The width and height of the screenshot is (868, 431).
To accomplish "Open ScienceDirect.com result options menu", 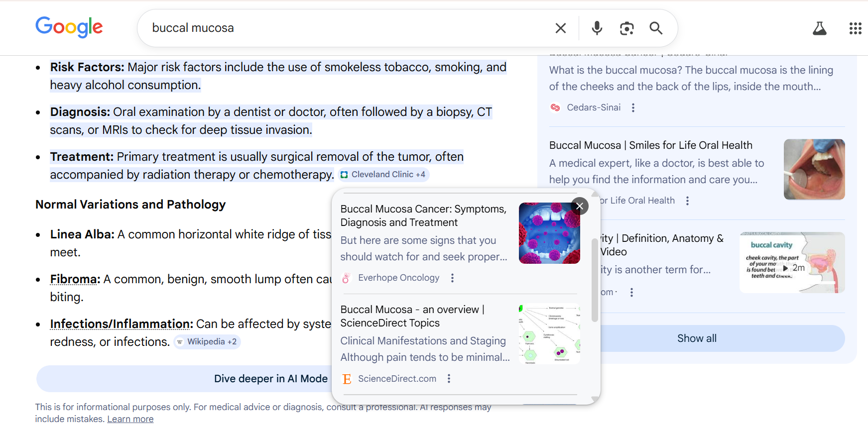I will 449,379.
